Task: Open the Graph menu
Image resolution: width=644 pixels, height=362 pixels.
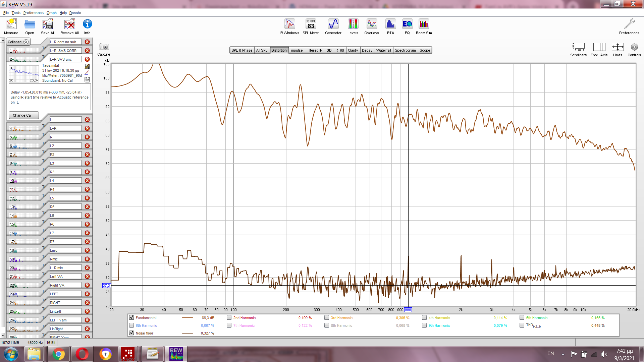Action: tap(51, 13)
